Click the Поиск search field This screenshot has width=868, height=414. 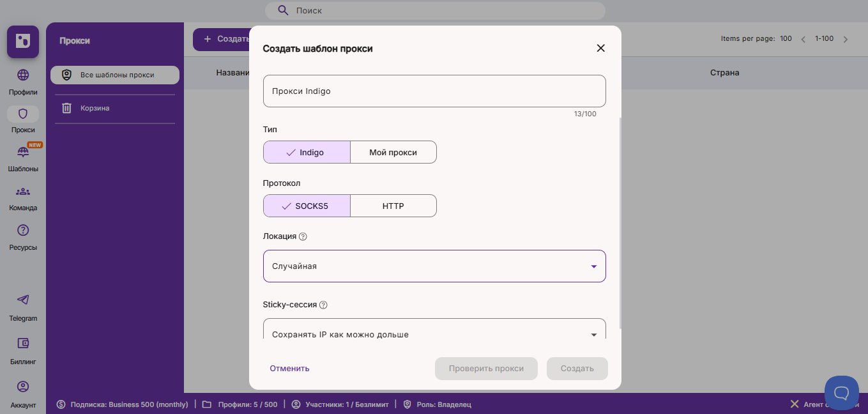tap(434, 10)
